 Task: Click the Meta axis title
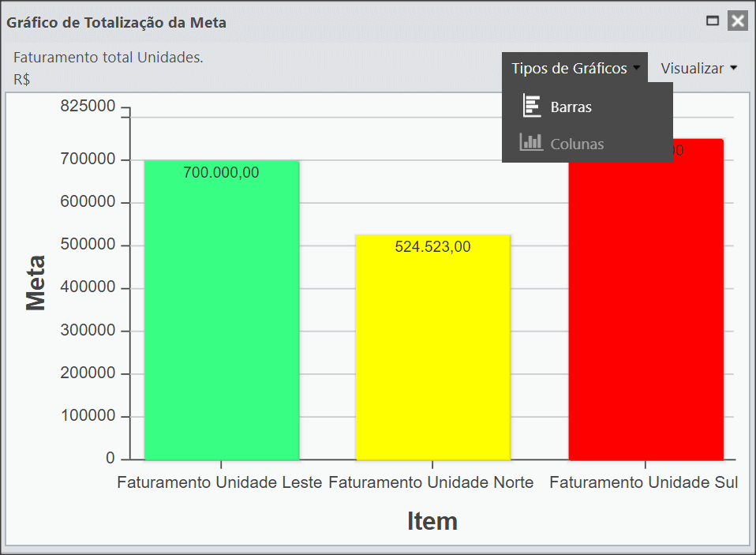coord(36,283)
